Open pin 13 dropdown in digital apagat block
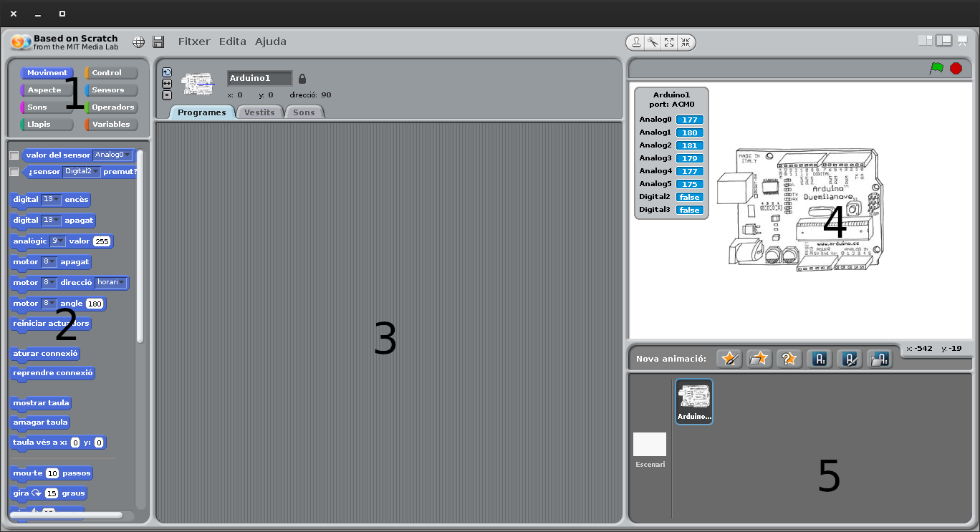 click(x=51, y=220)
